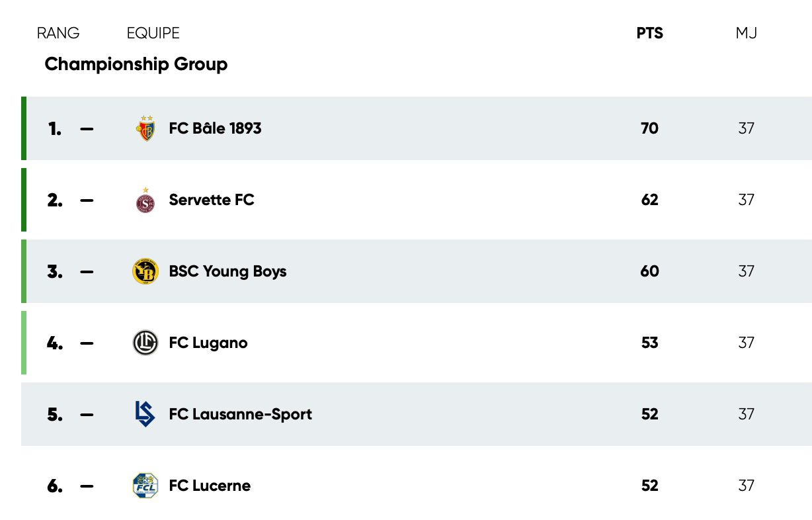Open the Servette FC team page
812x520 pixels.
tap(212, 200)
